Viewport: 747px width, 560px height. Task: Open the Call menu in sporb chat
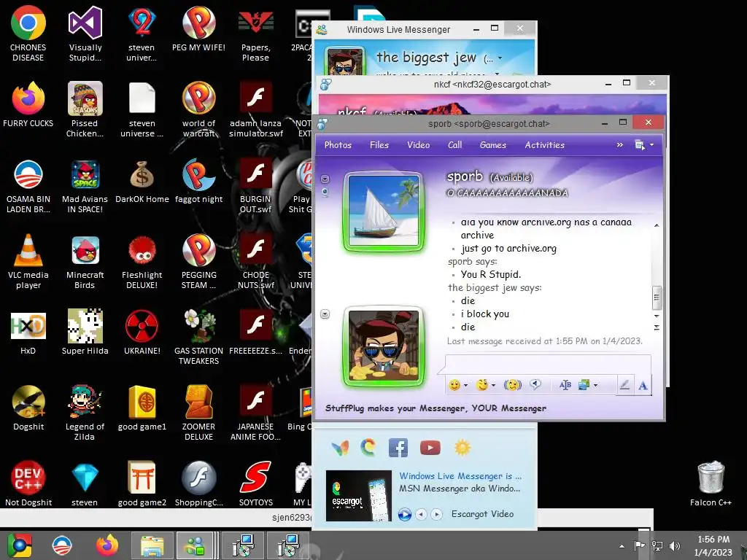pos(455,145)
